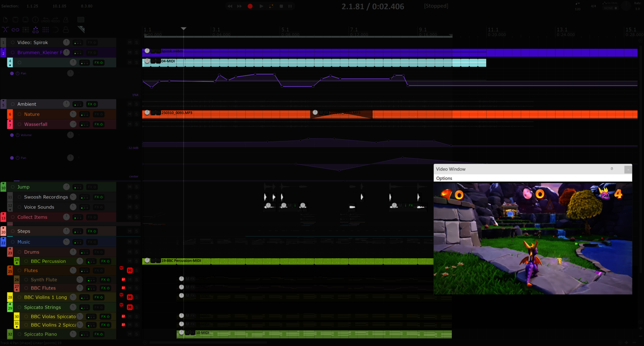Save project using the toolbar icon
Image resolution: width=644 pixels, height=346 pixels.
(26, 20)
